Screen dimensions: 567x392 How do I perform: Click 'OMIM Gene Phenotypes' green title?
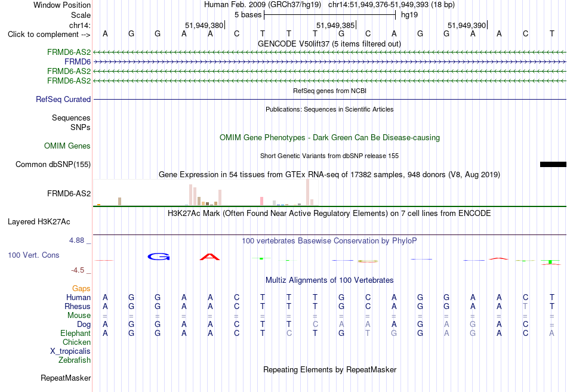tap(329, 137)
